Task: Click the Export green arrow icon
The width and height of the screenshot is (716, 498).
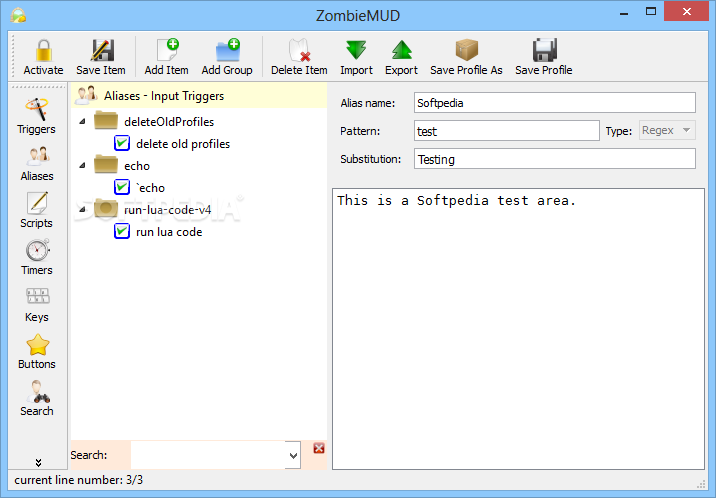Action: (x=402, y=50)
